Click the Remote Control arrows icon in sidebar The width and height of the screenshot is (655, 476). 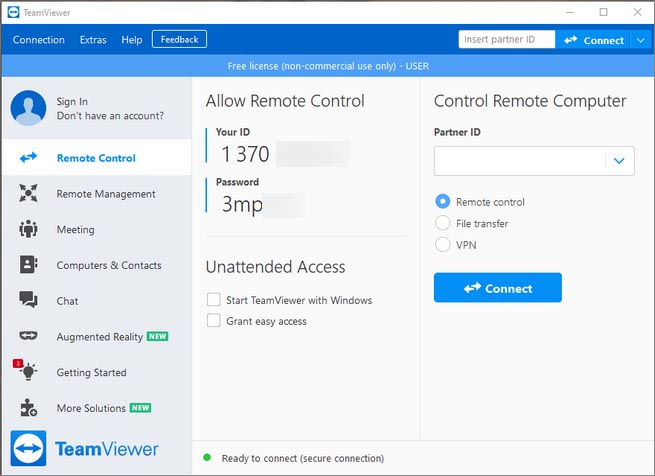coord(28,158)
